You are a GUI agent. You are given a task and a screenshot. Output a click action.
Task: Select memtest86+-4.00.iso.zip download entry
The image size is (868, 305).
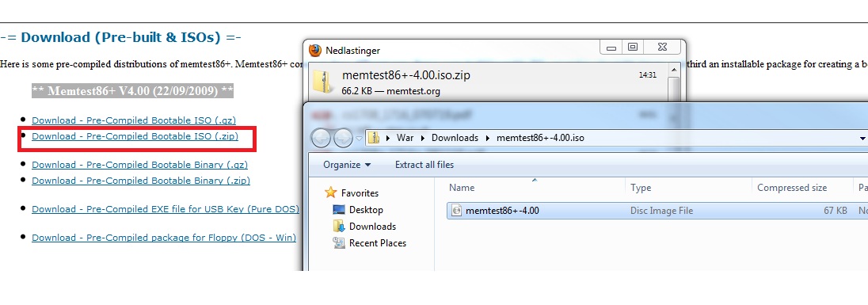[x=487, y=82]
